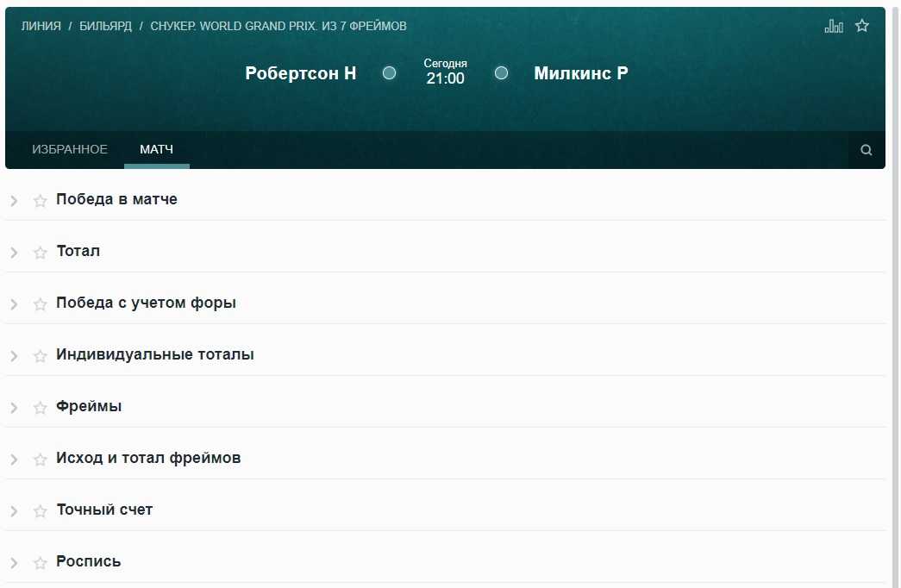
Task: Star the Фреймы market
Action: pos(40,408)
